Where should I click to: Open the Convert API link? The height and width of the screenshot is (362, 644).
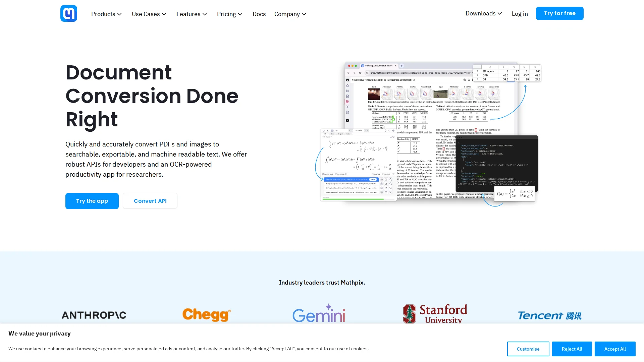(x=150, y=201)
